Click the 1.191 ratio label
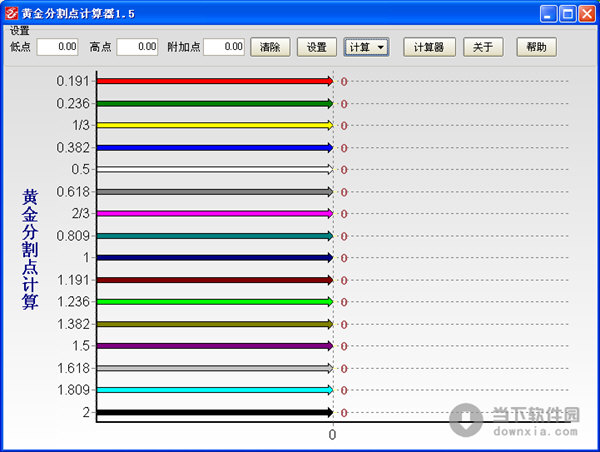The height and width of the screenshot is (452, 600). 73,280
